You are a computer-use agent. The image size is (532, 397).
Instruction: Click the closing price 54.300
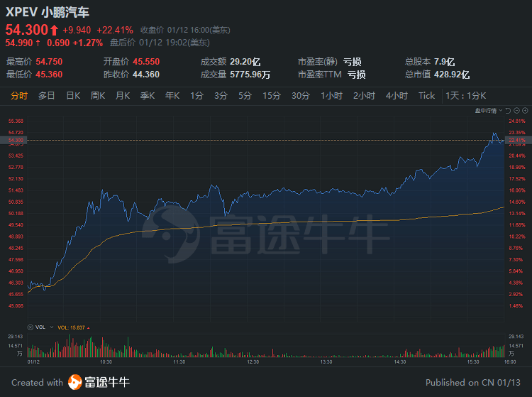tap(27, 30)
